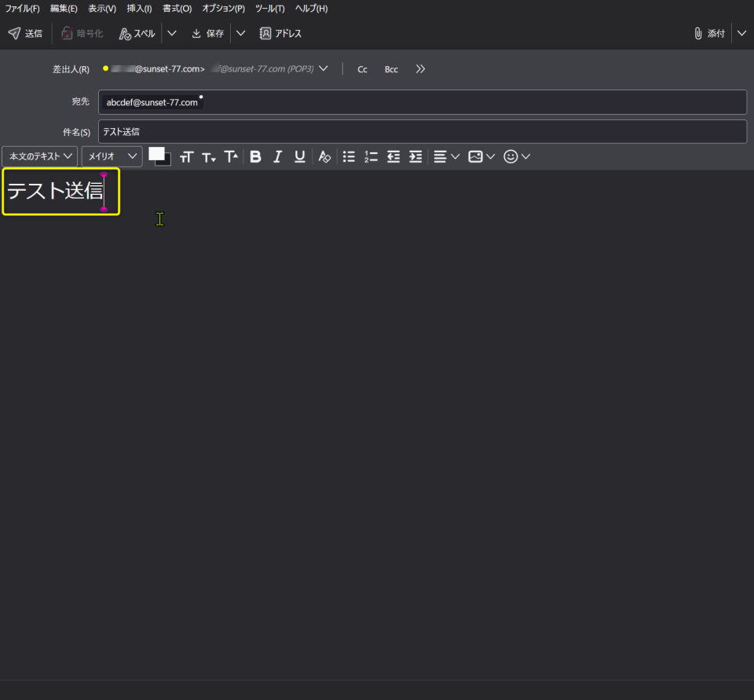
Task: Click the 件名 subject input field
Action: tap(422, 132)
